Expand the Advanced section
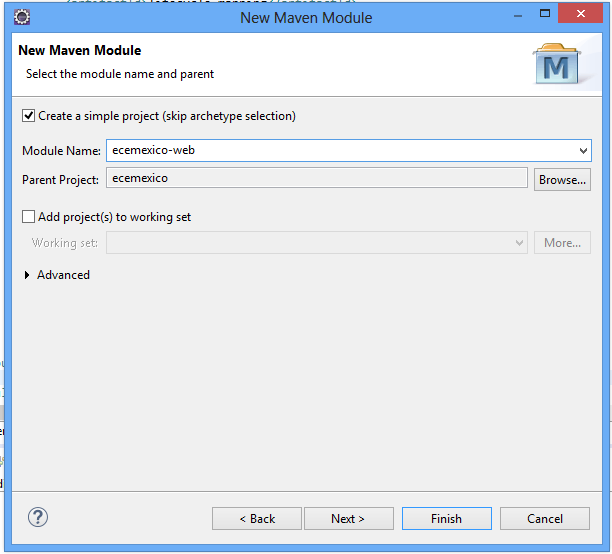Screen dimensions: 612x554 27,275
